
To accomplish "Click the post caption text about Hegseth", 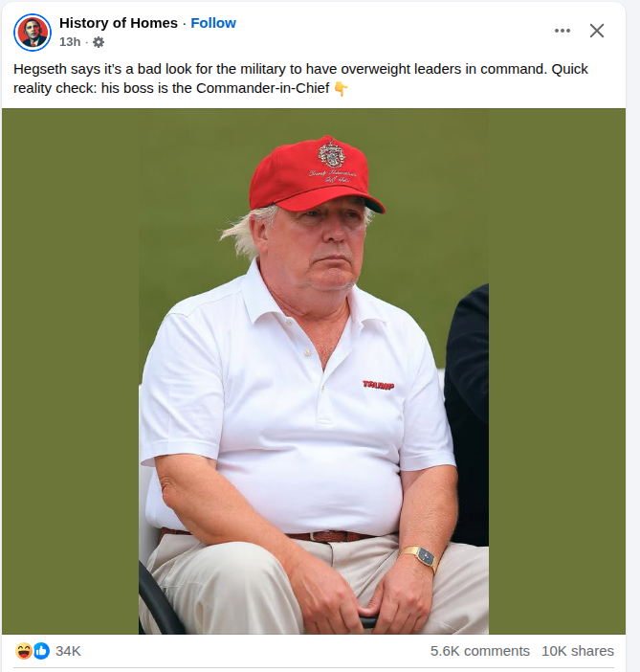I will [x=300, y=78].
